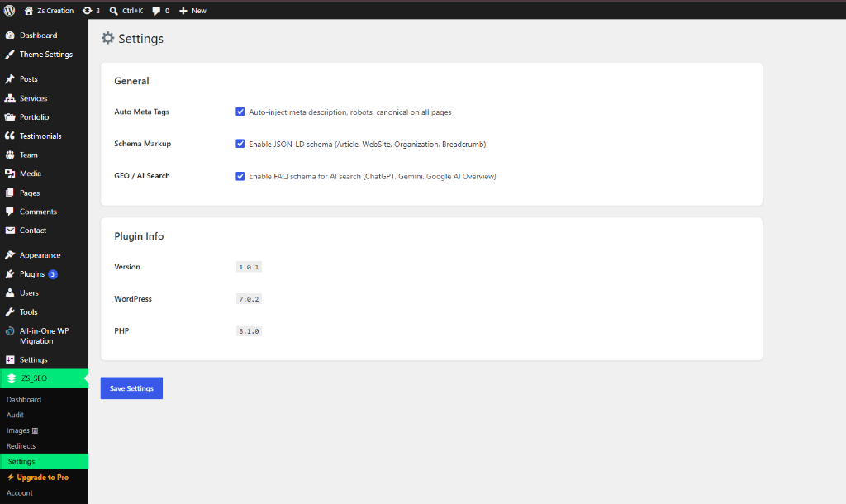This screenshot has width=846, height=504.
Task: Open the Posts menu
Action: coord(29,78)
